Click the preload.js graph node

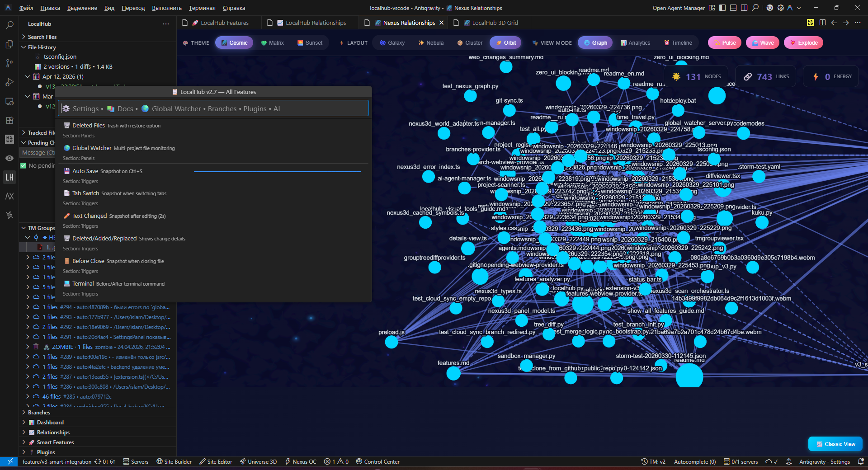pos(392,342)
